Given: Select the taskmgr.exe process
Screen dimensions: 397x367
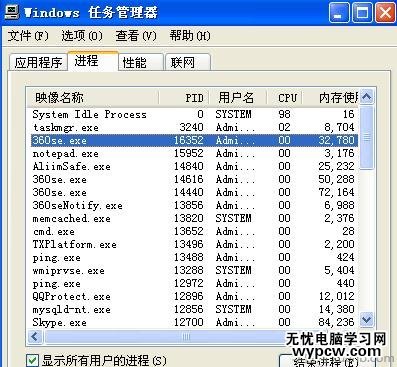Looking at the screenshot, I should click(x=193, y=127).
